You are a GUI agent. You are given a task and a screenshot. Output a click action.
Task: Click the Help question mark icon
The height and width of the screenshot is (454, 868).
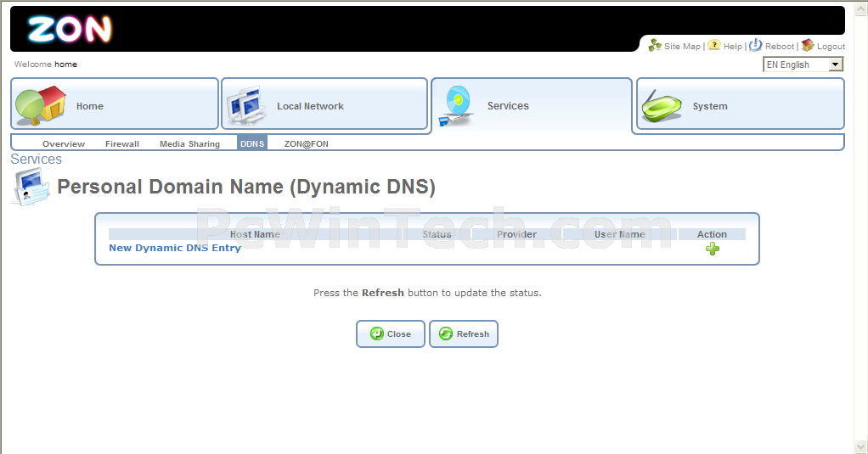pos(714,45)
